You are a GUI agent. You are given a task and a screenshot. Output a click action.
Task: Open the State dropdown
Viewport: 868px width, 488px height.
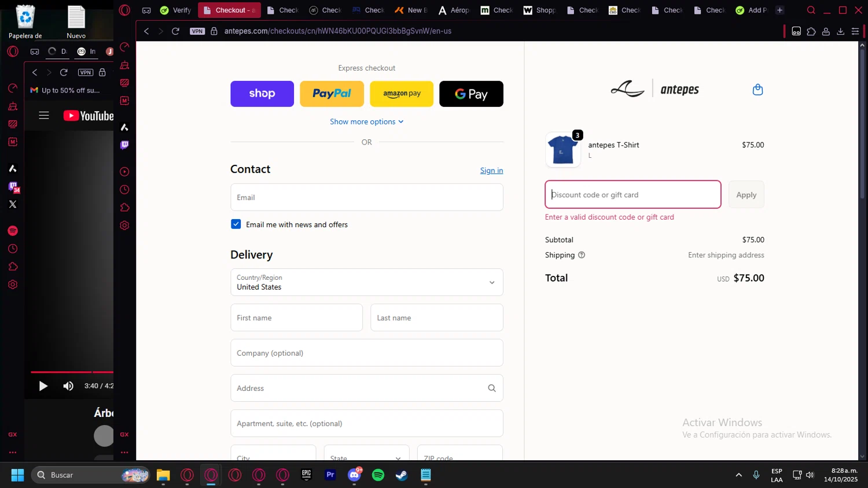366,453
